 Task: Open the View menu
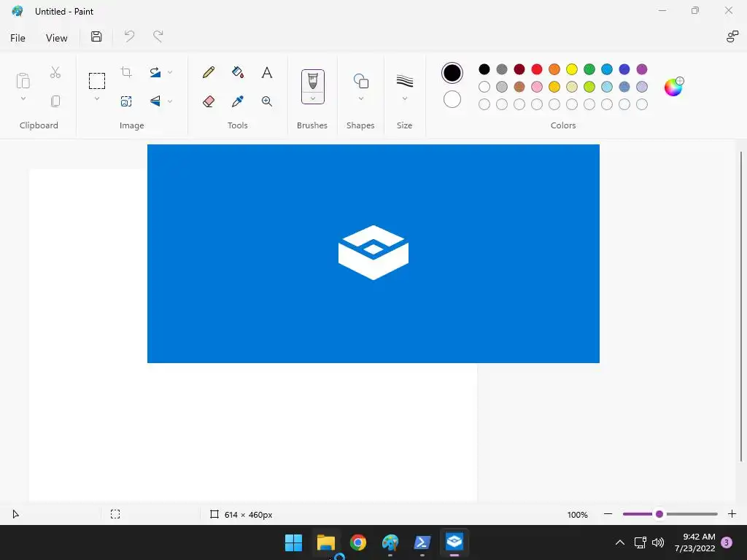[x=56, y=38]
